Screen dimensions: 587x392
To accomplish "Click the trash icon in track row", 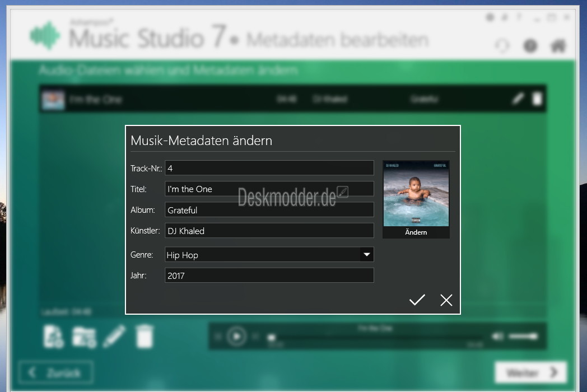I will tap(537, 99).
